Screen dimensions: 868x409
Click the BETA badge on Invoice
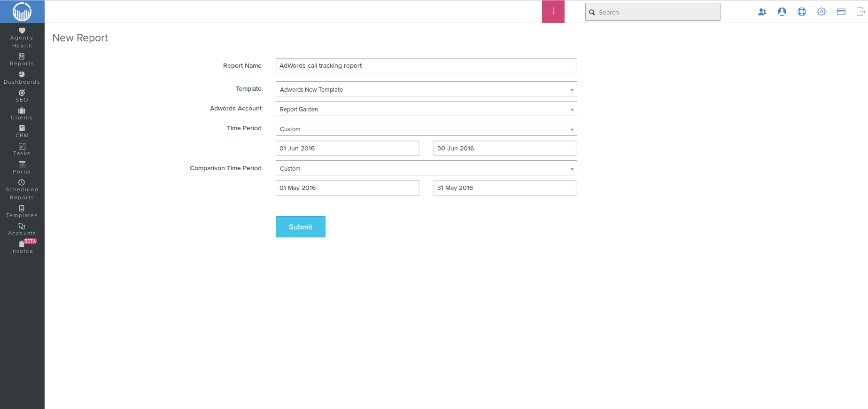31,241
